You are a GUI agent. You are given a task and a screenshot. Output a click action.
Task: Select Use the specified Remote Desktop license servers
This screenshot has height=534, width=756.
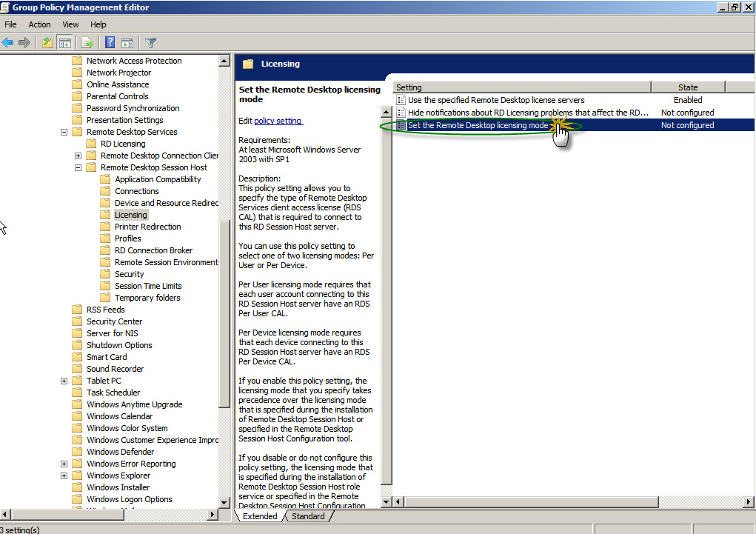coord(496,100)
